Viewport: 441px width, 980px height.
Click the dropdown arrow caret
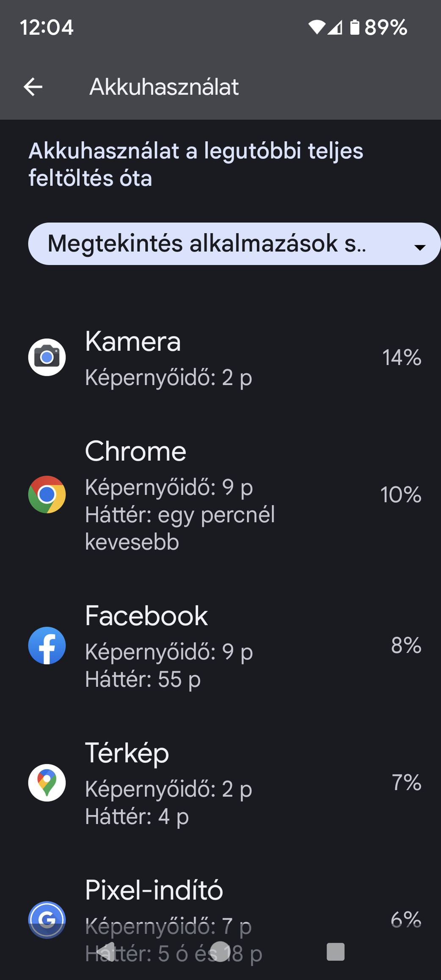tap(419, 248)
